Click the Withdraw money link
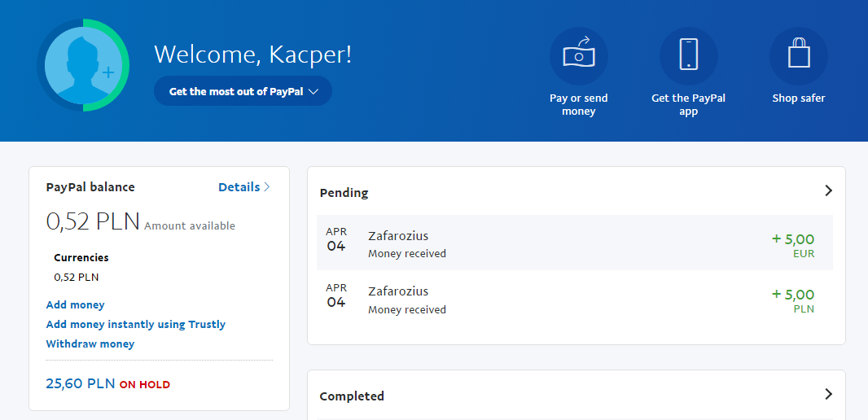868x420 pixels. click(90, 343)
